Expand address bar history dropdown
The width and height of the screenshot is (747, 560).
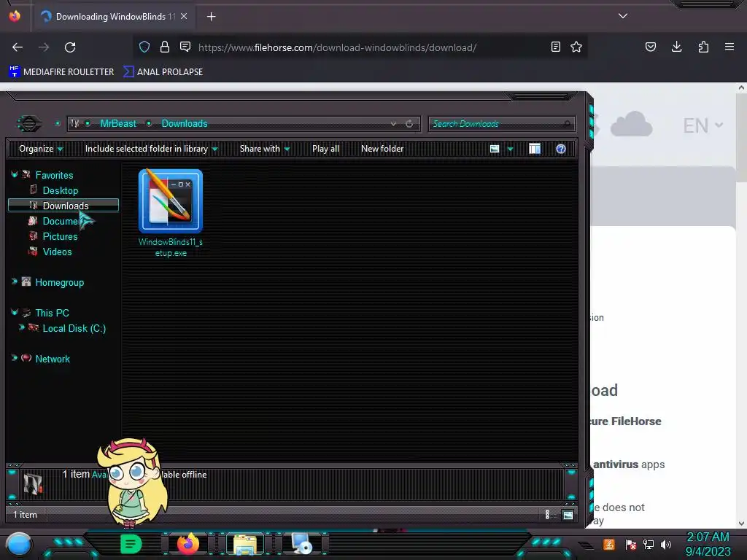click(x=393, y=123)
